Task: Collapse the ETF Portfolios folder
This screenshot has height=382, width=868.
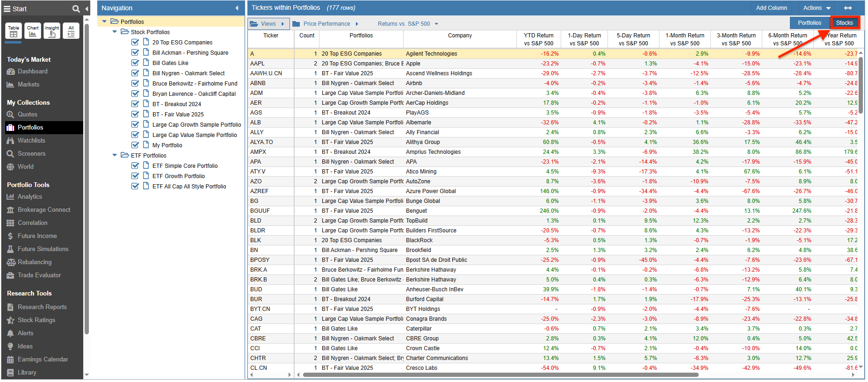Action: coord(115,155)
